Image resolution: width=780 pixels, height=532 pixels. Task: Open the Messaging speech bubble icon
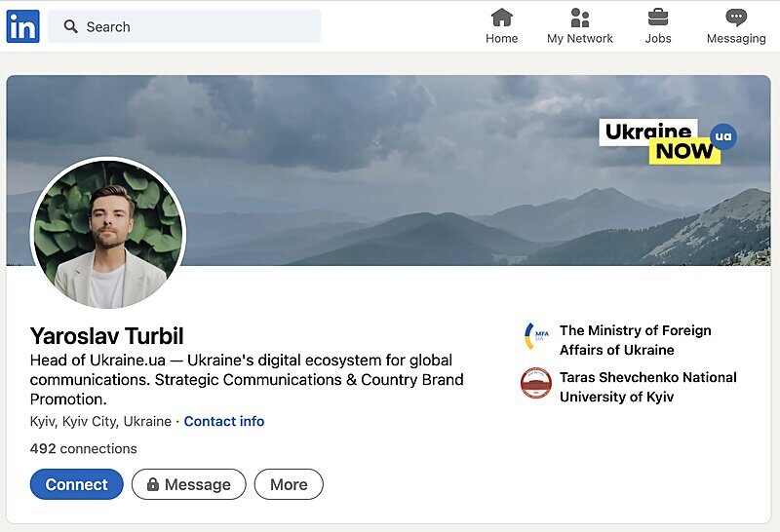click(x=736, y=18)
